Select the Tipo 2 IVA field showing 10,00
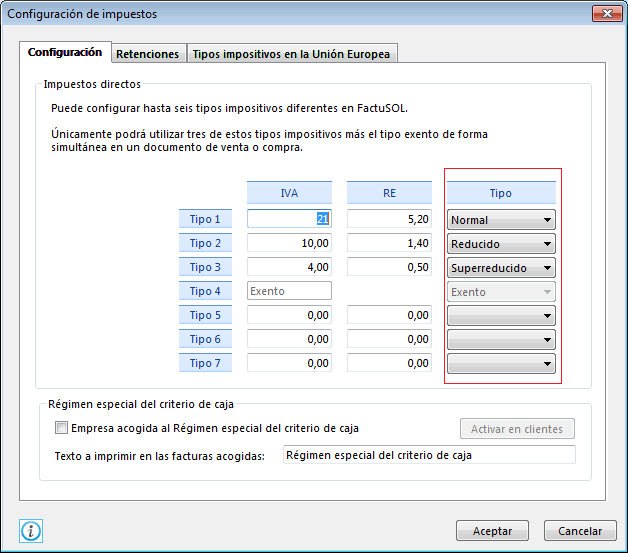This screenshot has width=628, height=553. click(289, 243)
